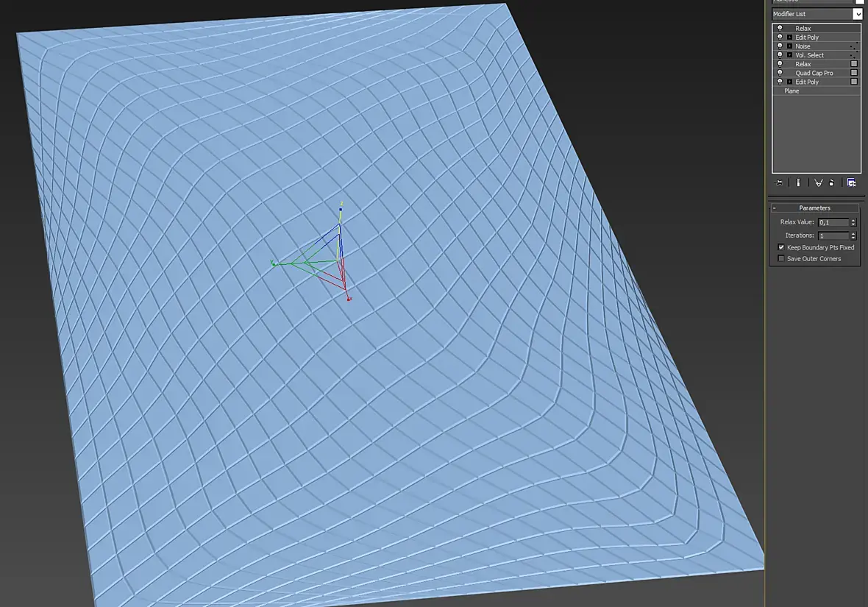Click the gray box on the bottom Edit Poly row
The image size is (868, 607).
[x=853, y=82]
